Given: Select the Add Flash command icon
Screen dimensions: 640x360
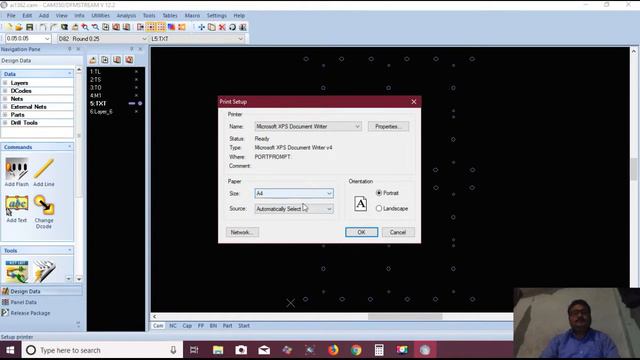Looking at the screenshot, I should pyautogui.click(x=17, y=169).
